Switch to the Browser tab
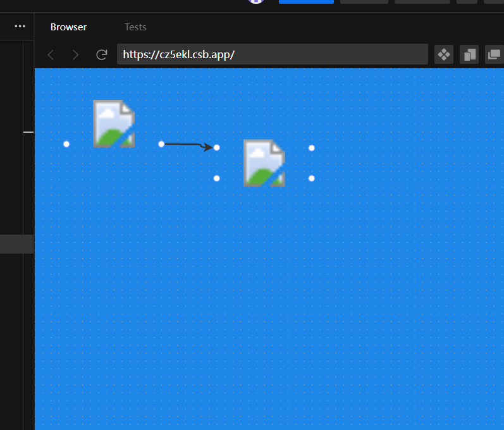Image resolution: width=504 pixels, height=430 pixels. pyautogui.click(x=68, y=27)
